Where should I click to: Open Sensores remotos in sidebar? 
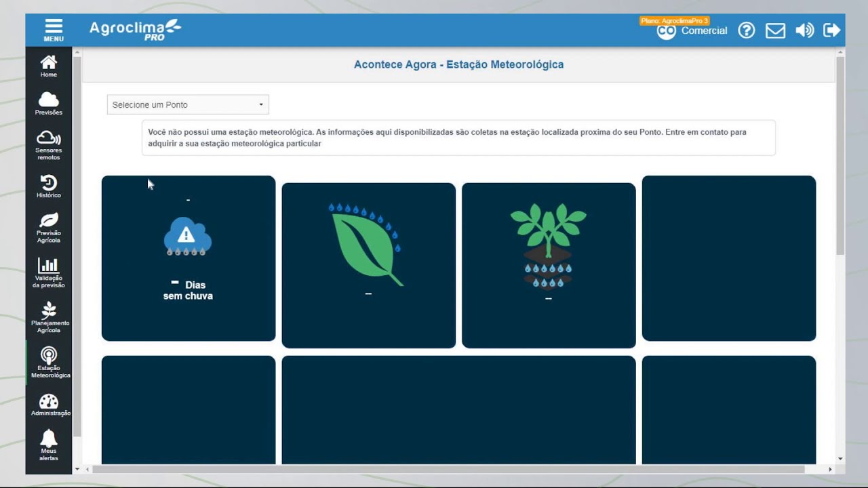pyautogui.click(x=49, y=146)
